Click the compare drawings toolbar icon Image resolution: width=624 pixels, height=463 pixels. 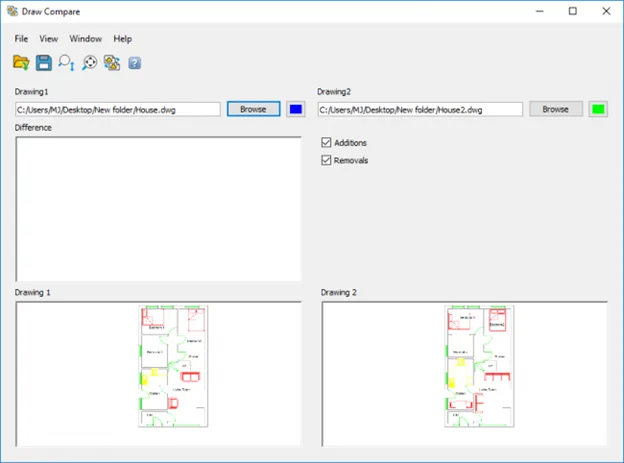coord(112,63)
